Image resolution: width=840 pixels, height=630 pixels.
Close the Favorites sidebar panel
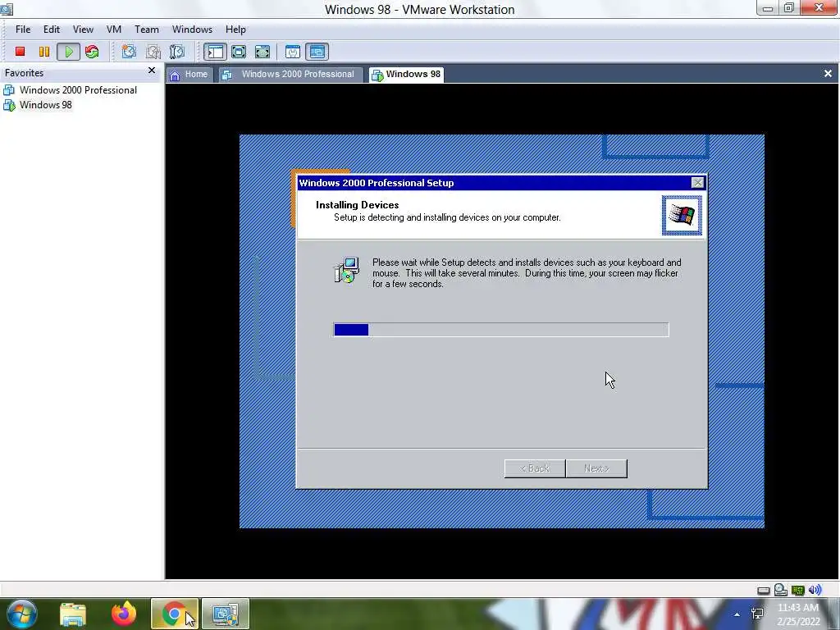click(152, 71)
